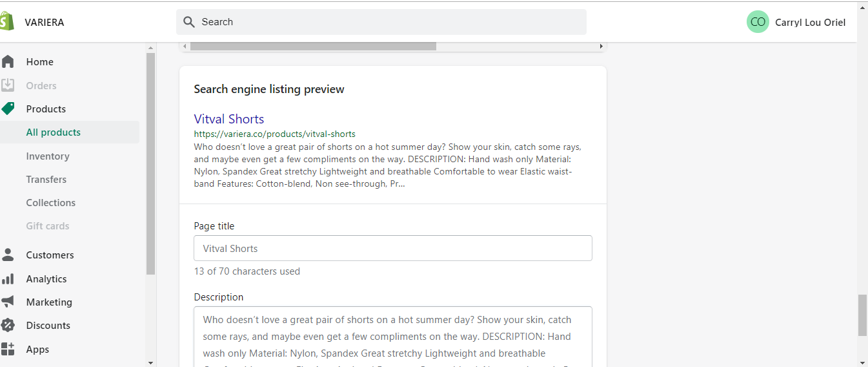868x367 pixels.
Task: Click the Orders inbox icon
Action: coord(8,85)
